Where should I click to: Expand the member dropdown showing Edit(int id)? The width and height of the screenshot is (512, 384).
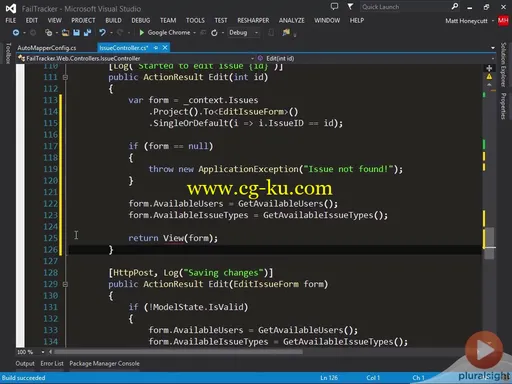493,58
